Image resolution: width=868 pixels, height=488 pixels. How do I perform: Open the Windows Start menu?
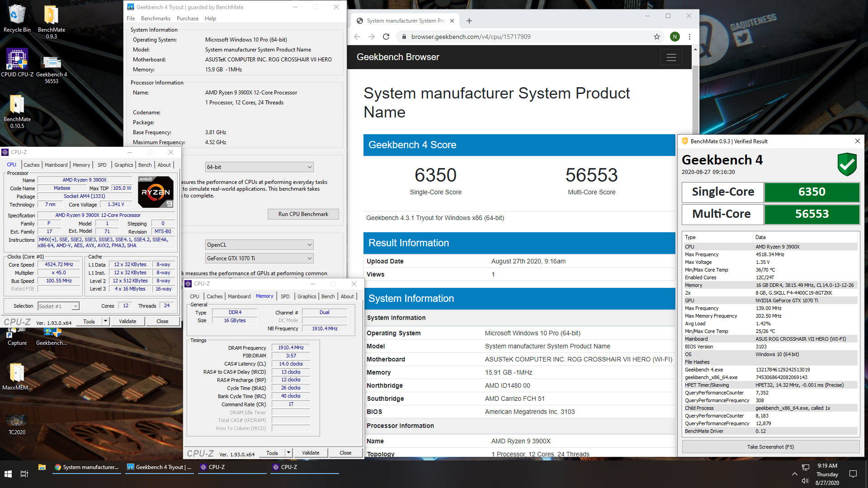pos(8,474)
